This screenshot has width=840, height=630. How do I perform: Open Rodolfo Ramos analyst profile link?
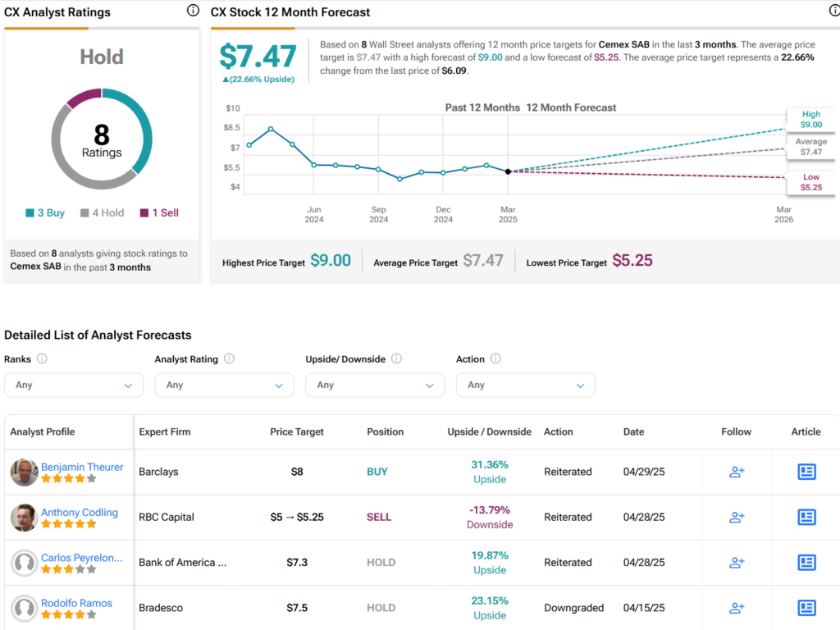(76, 603)
